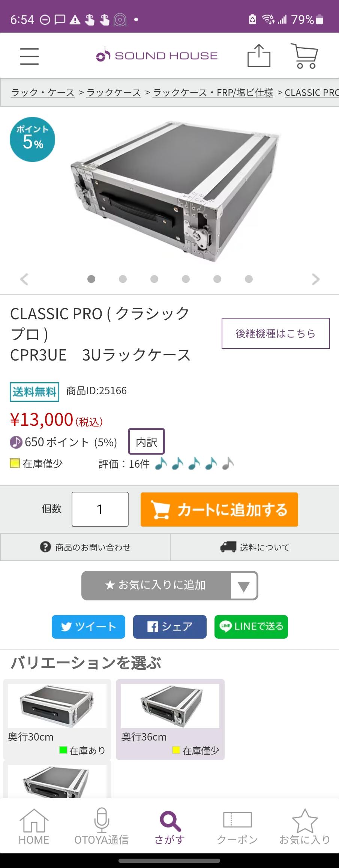Click the 個数 quantity input field
The height and width of the screenshot is (868, 339).
[x=100, y=509]
